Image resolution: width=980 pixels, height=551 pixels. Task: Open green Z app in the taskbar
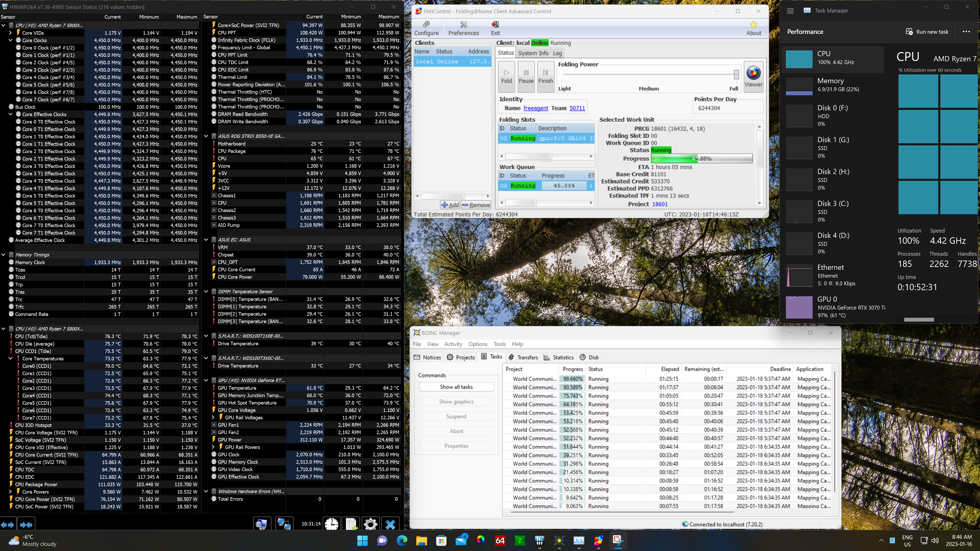[520, 540]
